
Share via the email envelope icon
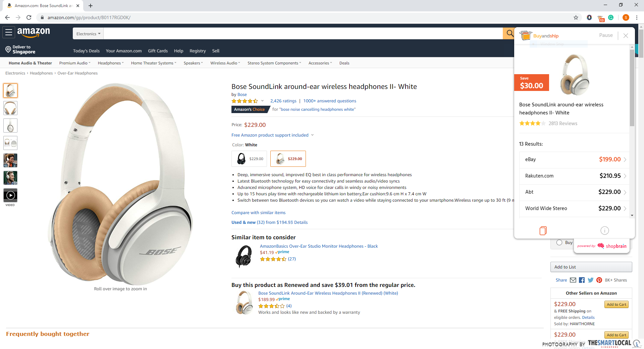pos(573,280)
